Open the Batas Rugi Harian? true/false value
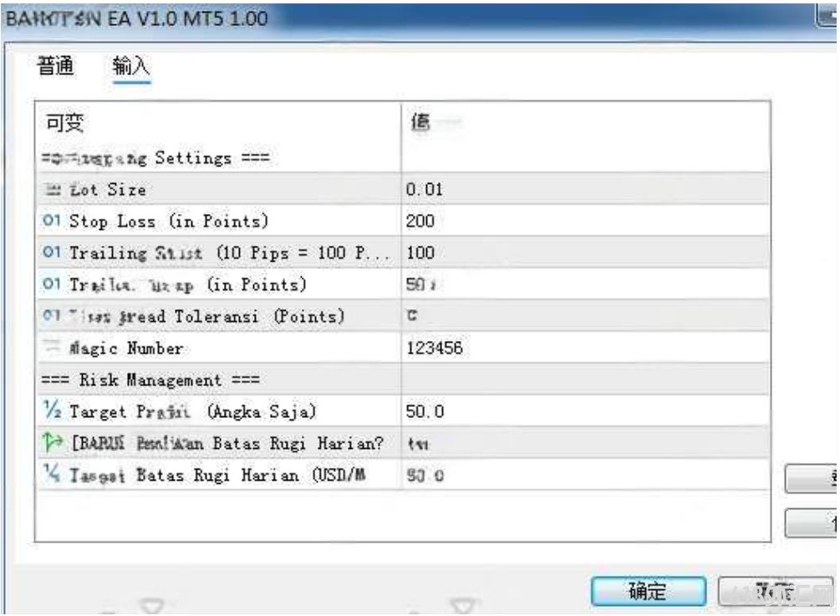Image resolution: width=840 pixels, height=616 pixels. pyautogui.click(x=585, y=443)
